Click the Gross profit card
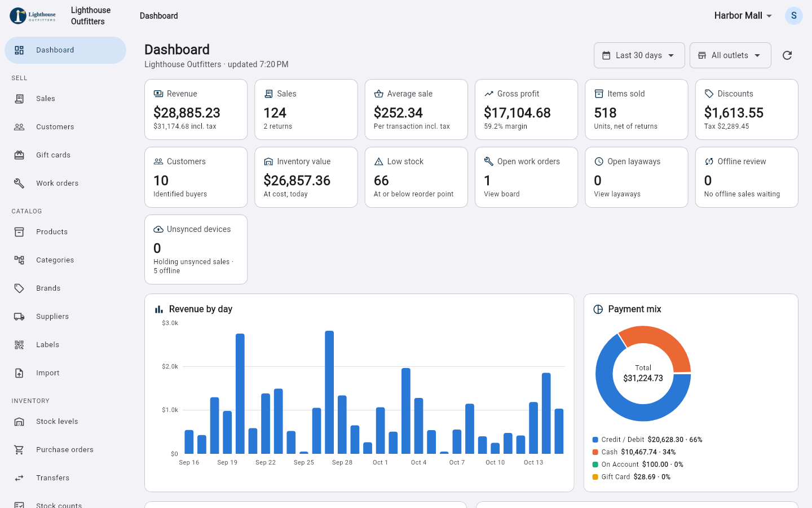Screen dimensions: 812x508 pos(526,110)
